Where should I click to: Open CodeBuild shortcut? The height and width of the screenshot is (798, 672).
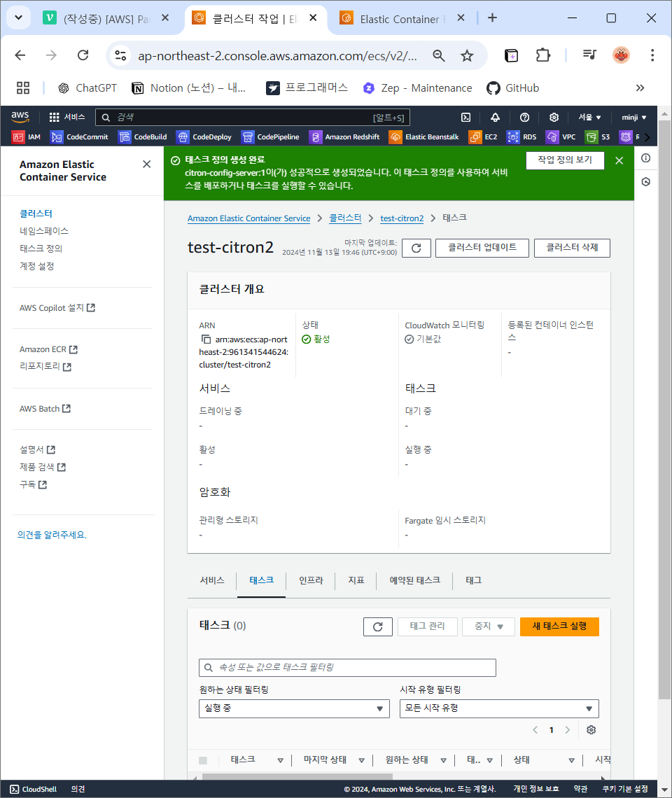pos(143,137)
